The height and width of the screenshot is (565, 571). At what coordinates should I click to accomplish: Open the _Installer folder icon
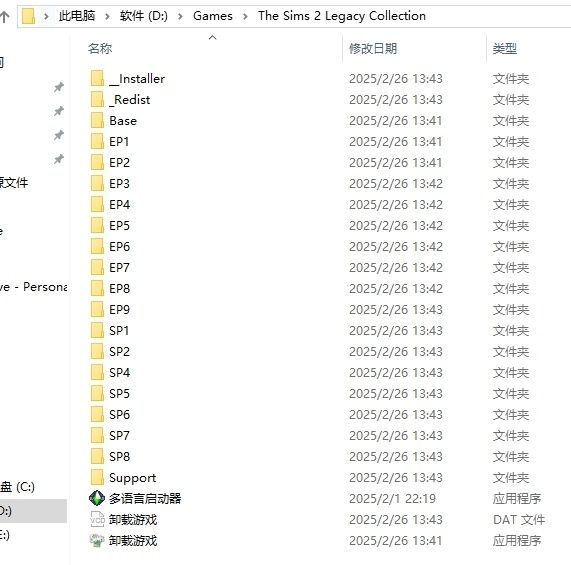[x=97, y=78]
